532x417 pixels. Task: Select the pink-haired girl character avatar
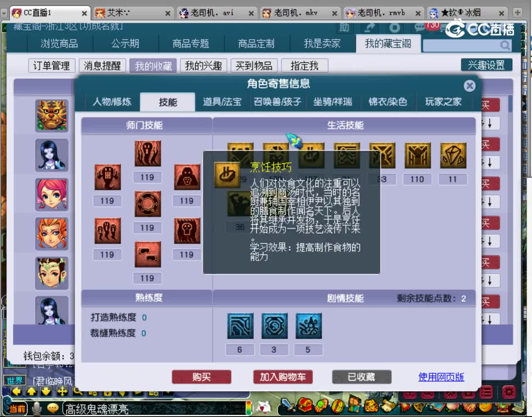[x=52, y=194]
